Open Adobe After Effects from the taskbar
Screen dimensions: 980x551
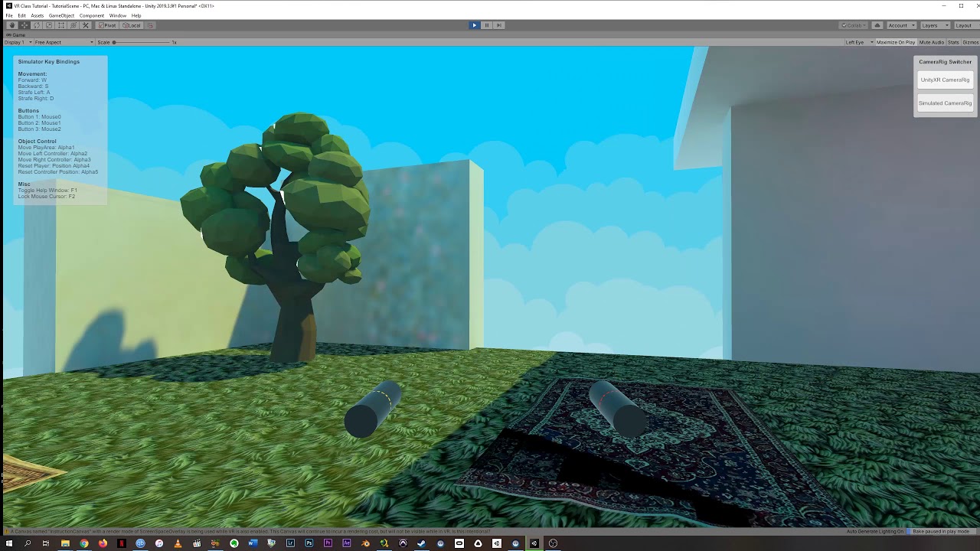pos(346,543)
